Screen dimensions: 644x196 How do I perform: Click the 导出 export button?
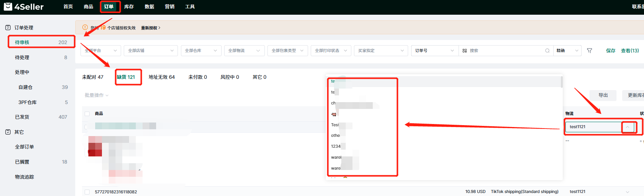tap(603, 95)
